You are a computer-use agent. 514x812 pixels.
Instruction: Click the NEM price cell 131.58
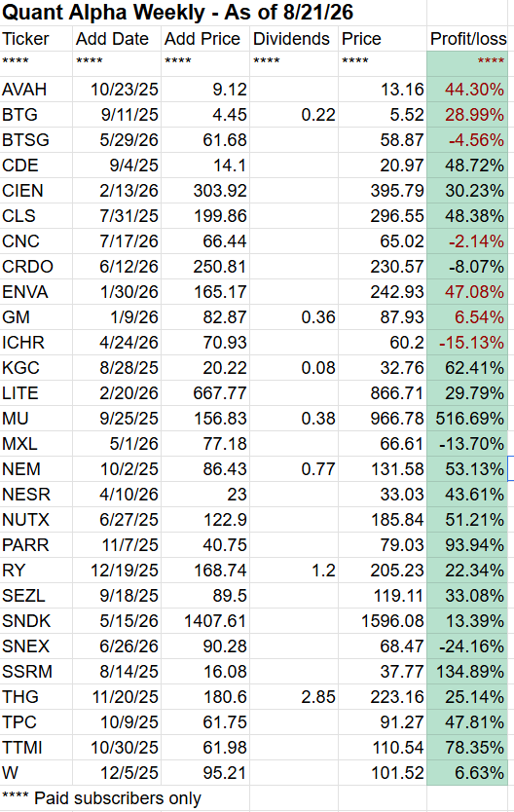click(383, 469)
